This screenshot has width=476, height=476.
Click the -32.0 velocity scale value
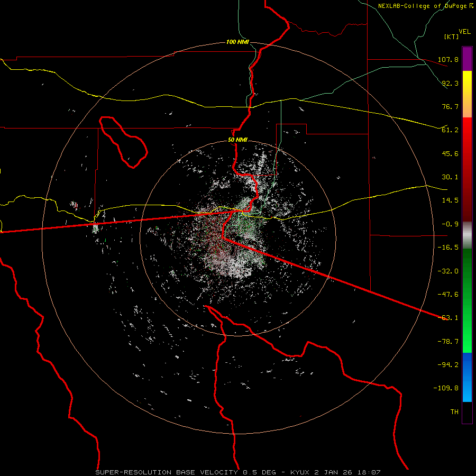coord(448,271)
